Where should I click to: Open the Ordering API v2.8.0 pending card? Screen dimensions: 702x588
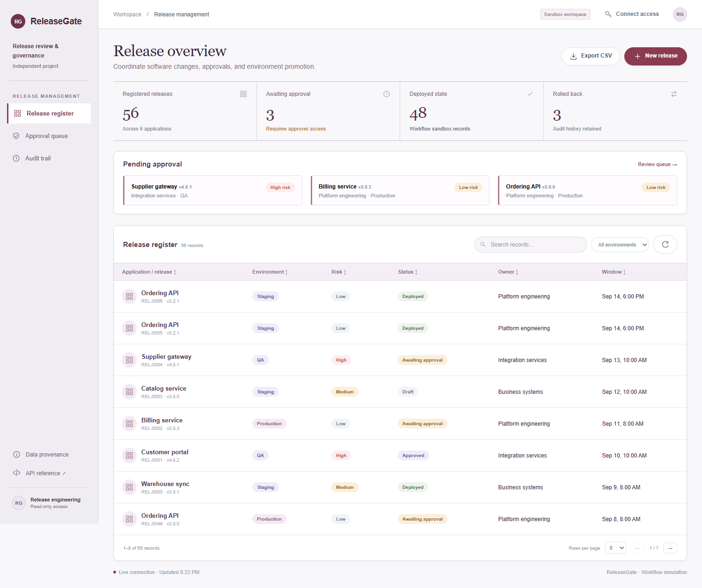[587, 190]
